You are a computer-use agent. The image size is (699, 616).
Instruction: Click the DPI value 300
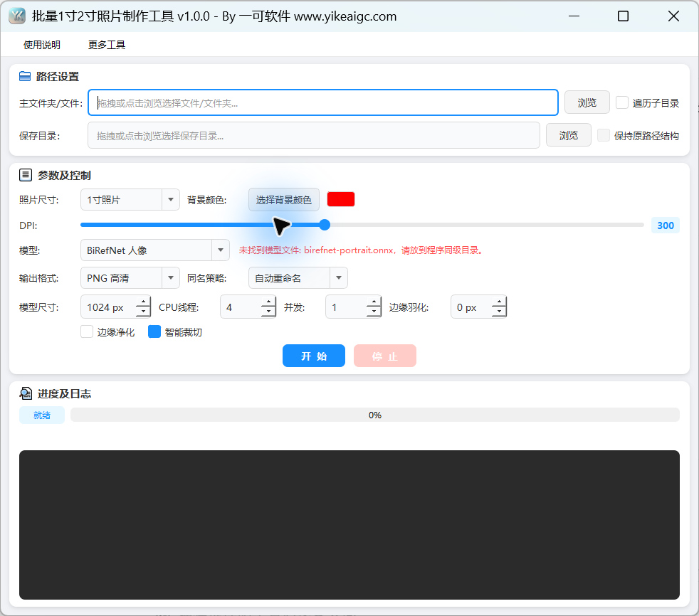666,225
